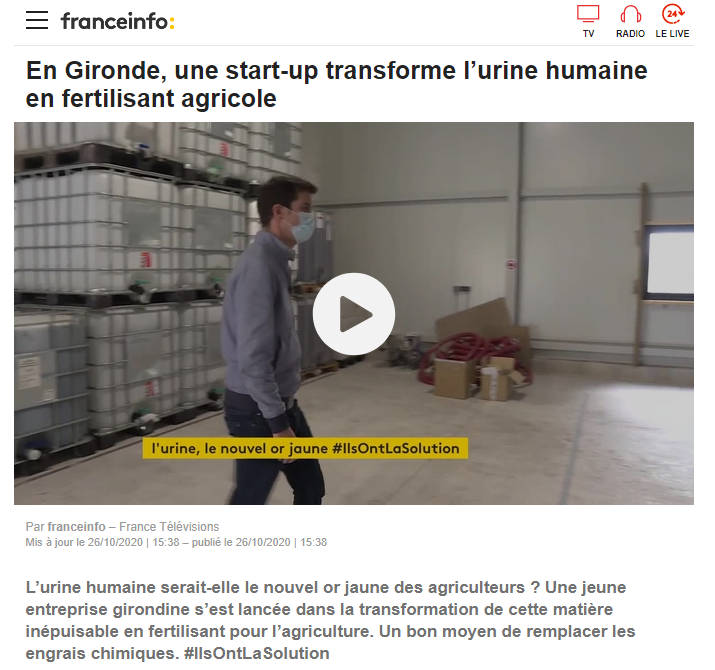The height and width of the screenshot is (670, 715).
Task: Click the publication date line
Action: (x=176, y=542)
